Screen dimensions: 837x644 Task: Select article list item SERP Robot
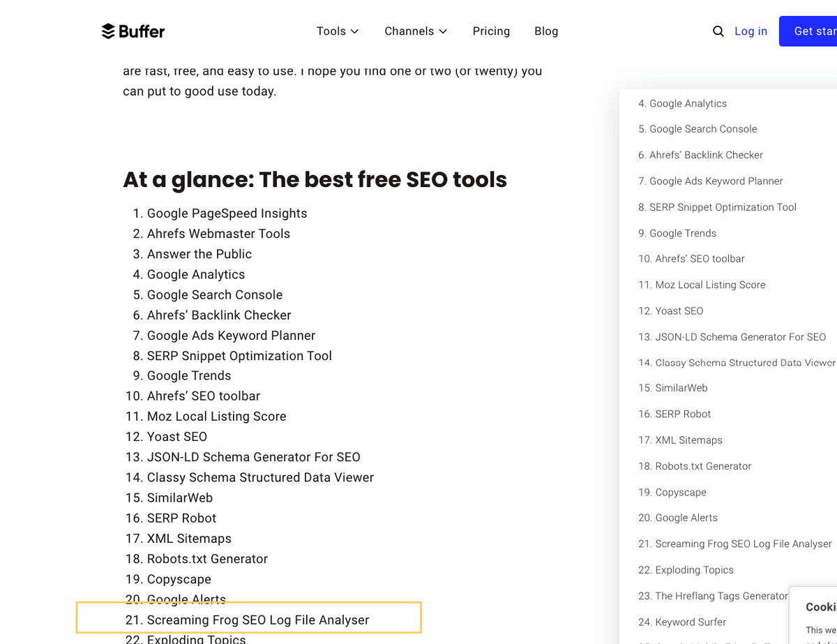click(181, 518)
